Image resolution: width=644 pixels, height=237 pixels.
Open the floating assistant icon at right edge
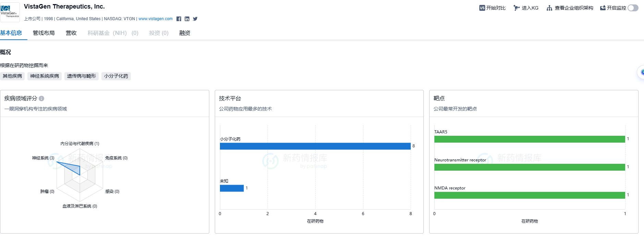pos(641,72)
